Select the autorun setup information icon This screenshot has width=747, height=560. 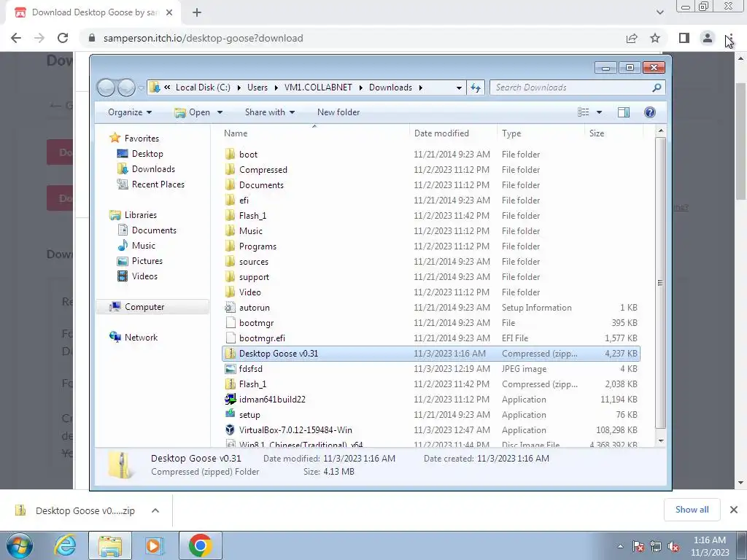point(230,308)
